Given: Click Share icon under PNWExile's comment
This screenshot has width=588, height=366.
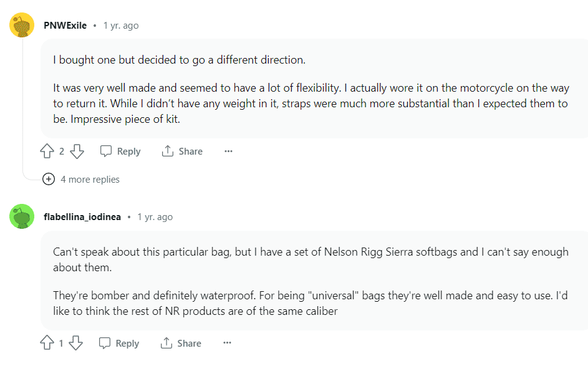Looking at the screenshot, I should click(167, 151).
